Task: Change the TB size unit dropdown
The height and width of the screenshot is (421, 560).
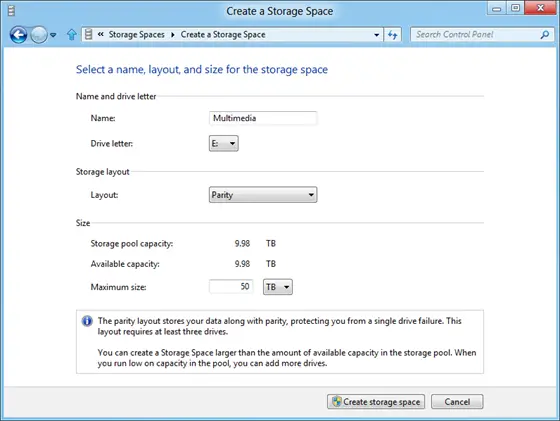Action: pos(278,287)
